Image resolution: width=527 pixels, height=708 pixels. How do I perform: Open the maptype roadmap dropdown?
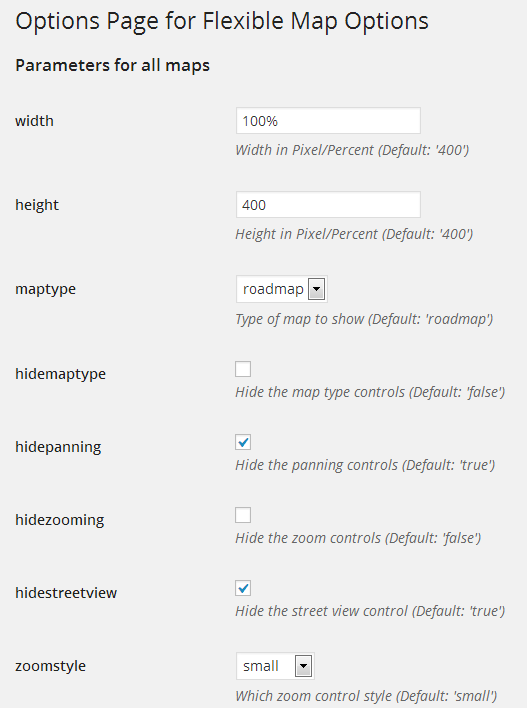point(282,289)
